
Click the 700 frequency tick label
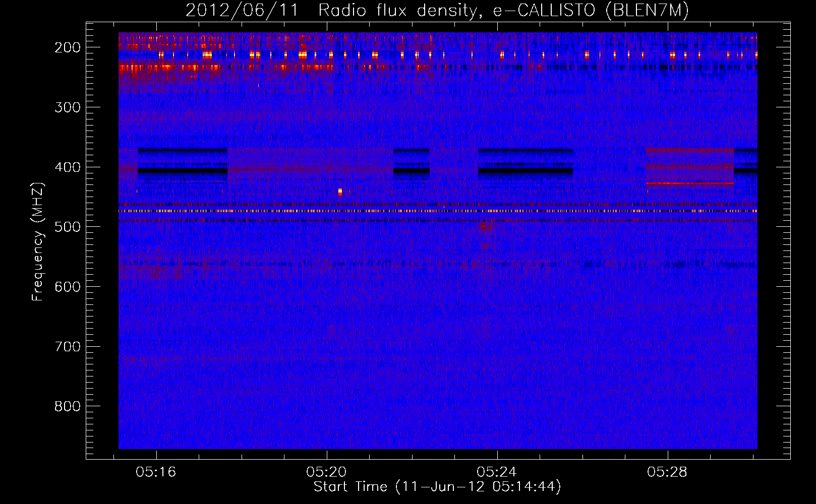68,347
